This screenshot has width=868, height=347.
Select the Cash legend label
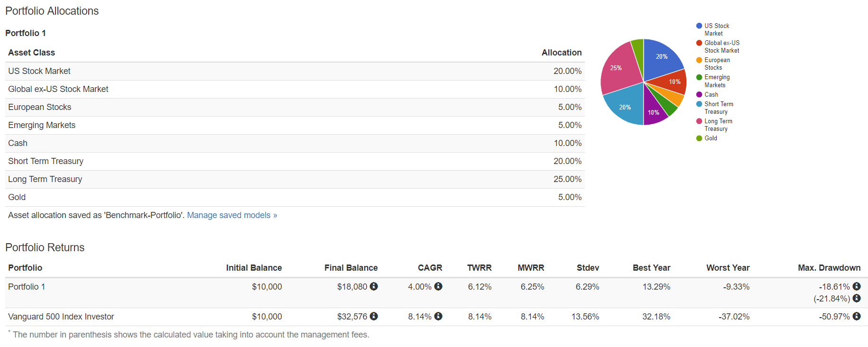(x=711, y=95)
